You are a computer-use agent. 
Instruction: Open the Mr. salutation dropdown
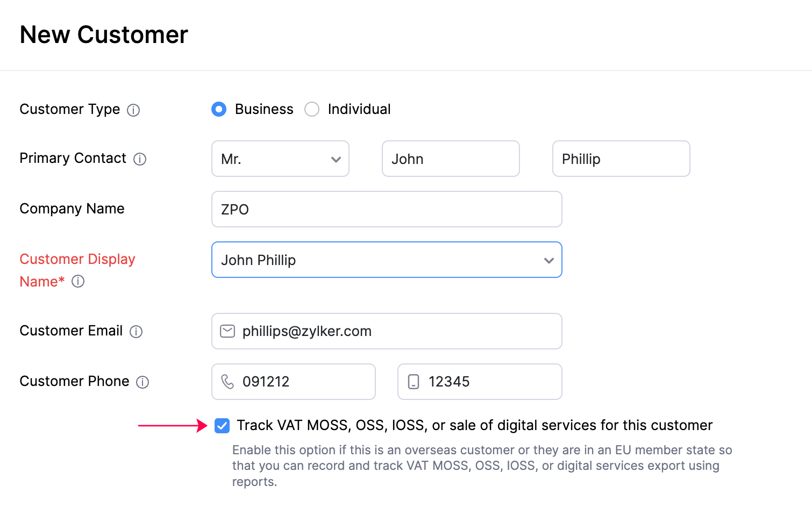pos(280,159)
